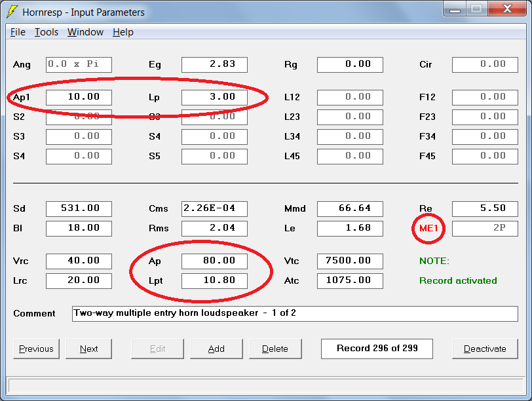Image resolution: width=532 pixels, height=401 pixels.
Task: Click the Delete record button
Action: [275, 349]
